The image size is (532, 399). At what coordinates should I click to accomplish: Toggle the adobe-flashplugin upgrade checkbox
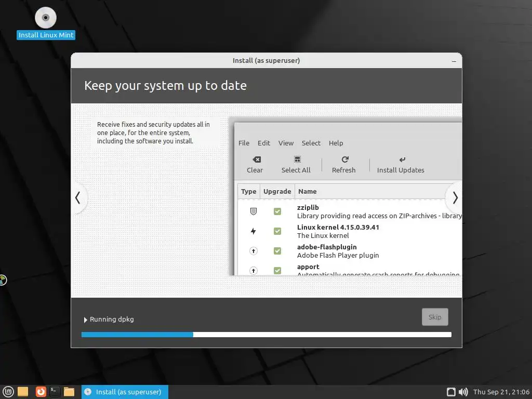[x=277, y=251]
